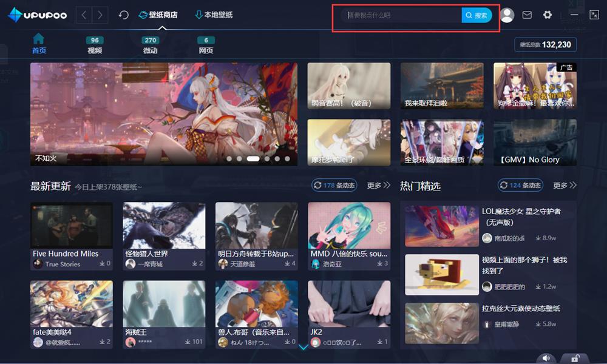607x364 pixels.
Task: Open the 不知火 banner wallpaper
Action: [x=164, y=114]
